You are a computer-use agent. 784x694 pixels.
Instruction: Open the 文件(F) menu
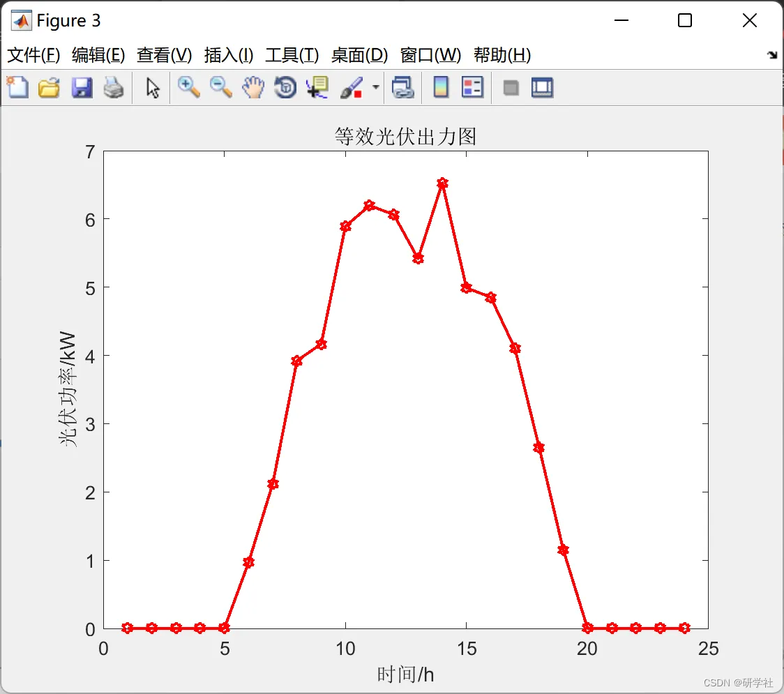[33, 55]
